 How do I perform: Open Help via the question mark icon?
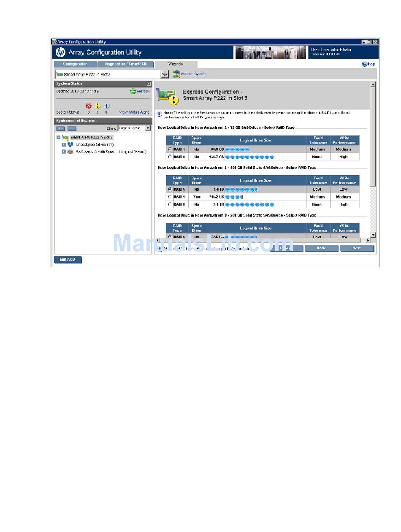(364, 64)
